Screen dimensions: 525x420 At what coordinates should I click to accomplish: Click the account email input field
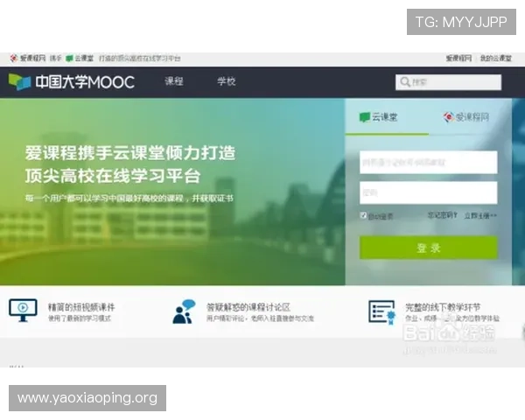pos(428,162)
